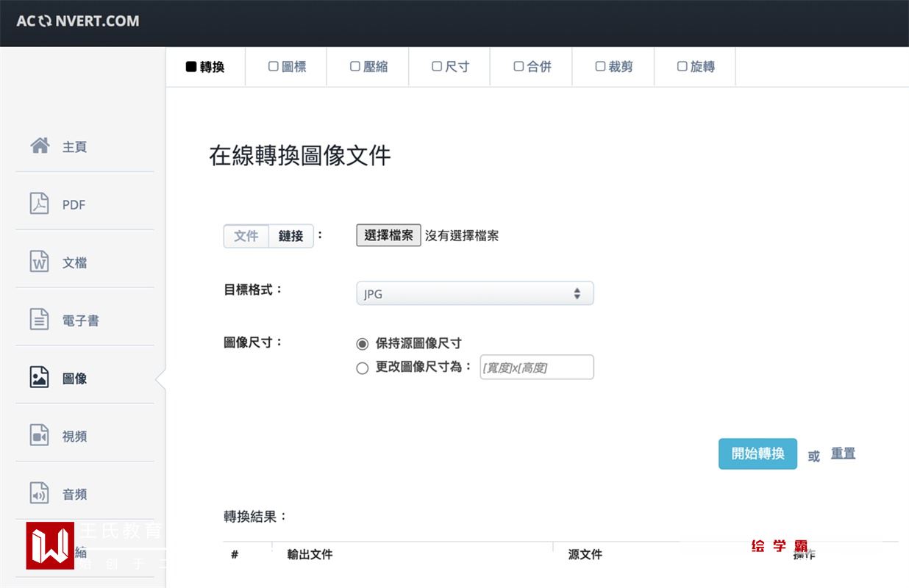Click the 重置 reset link
The width and height of the screenshot is (909, 588).
pos(843,454)
